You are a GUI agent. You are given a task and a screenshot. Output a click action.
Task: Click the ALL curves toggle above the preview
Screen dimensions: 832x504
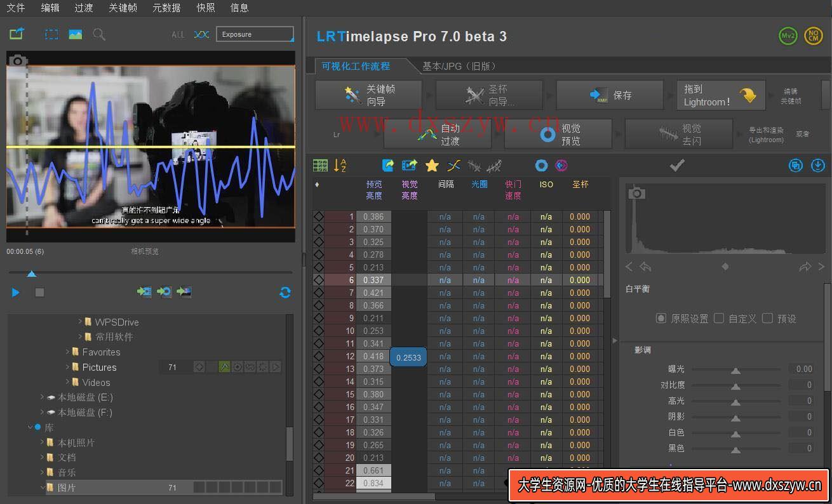coord(178,34)
